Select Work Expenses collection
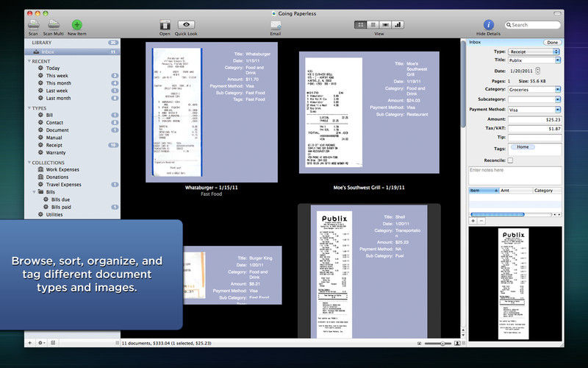The width and height of the screenshot is (588, 368). [62, 169]
